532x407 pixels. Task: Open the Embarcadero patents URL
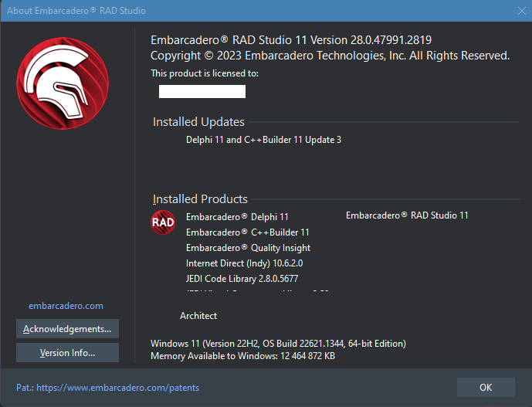coord(117,388)
